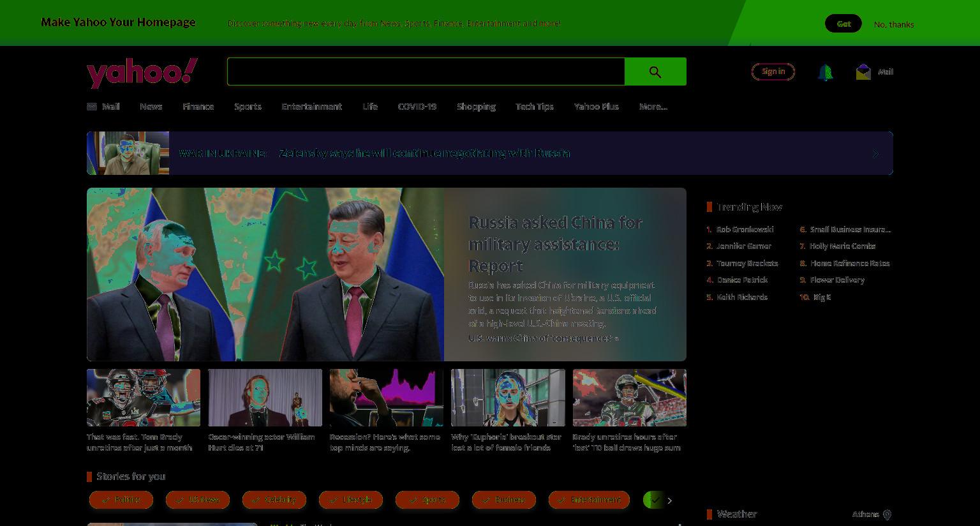The width and height of the screenshot is (980, 526).
Task: Open trending topic Small Business Insurance
Action: 850,229
